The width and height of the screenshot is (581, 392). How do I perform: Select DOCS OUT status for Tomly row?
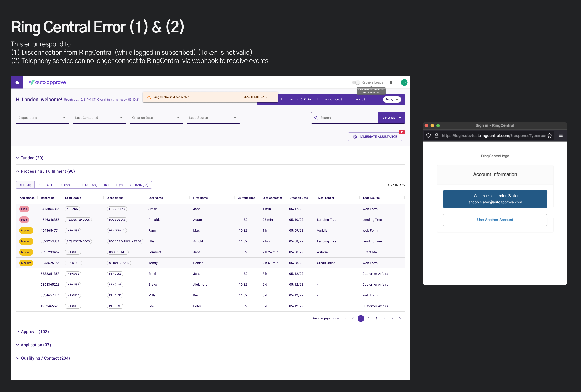coord(73,263)
